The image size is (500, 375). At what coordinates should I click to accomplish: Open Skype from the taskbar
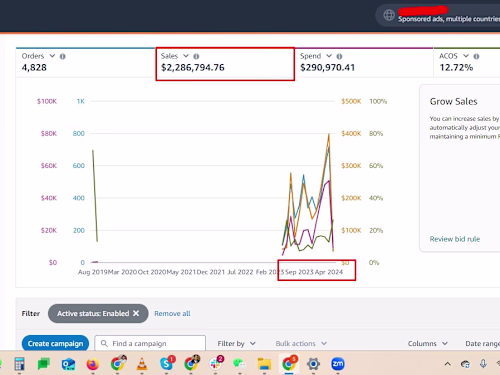coord(167,363)
